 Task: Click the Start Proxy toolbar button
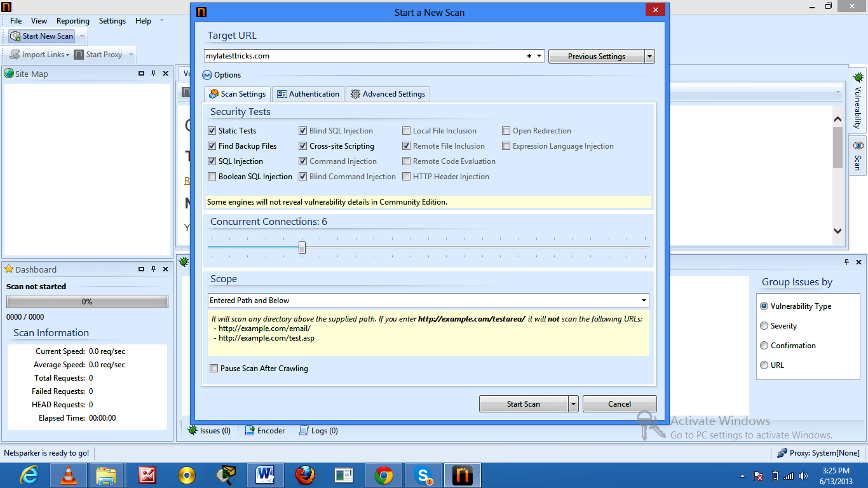(x=98, y=55)
